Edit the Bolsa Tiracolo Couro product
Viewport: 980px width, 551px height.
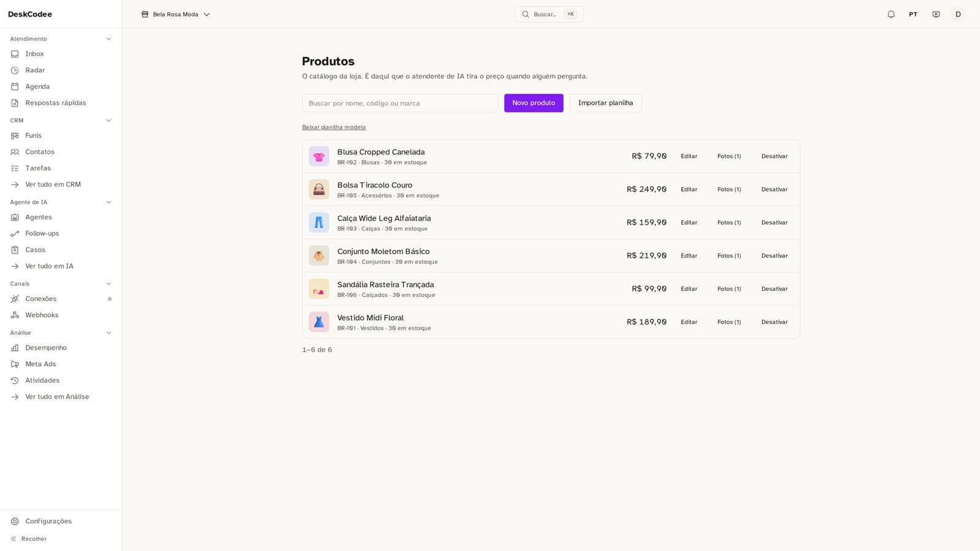coord(689,189)
